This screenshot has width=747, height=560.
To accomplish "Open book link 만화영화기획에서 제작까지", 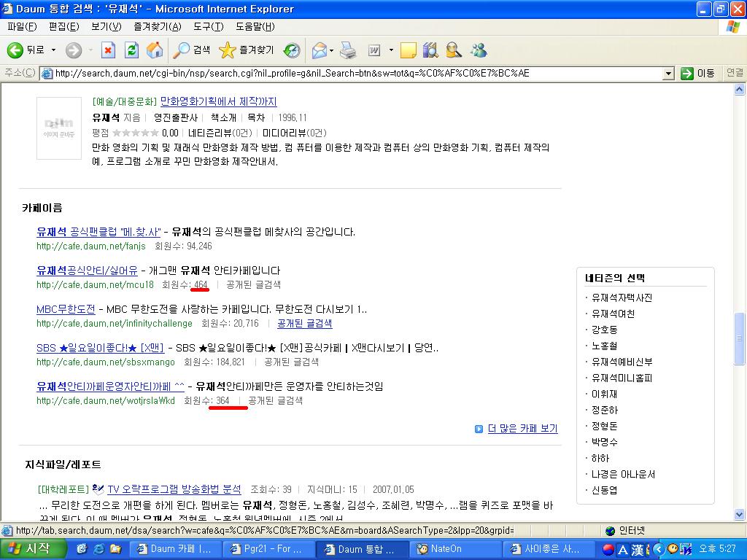I will click(219, 101).
